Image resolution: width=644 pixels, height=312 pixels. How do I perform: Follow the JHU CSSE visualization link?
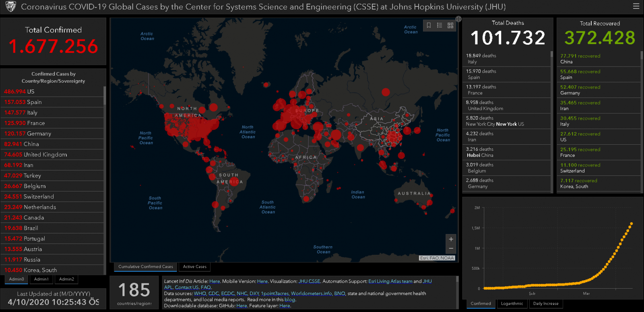coord(309,281)
